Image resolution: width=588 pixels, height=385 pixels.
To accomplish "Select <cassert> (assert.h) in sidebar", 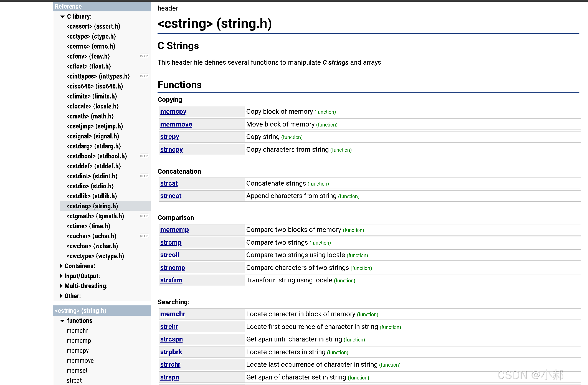I will click(x=93, y=26).
